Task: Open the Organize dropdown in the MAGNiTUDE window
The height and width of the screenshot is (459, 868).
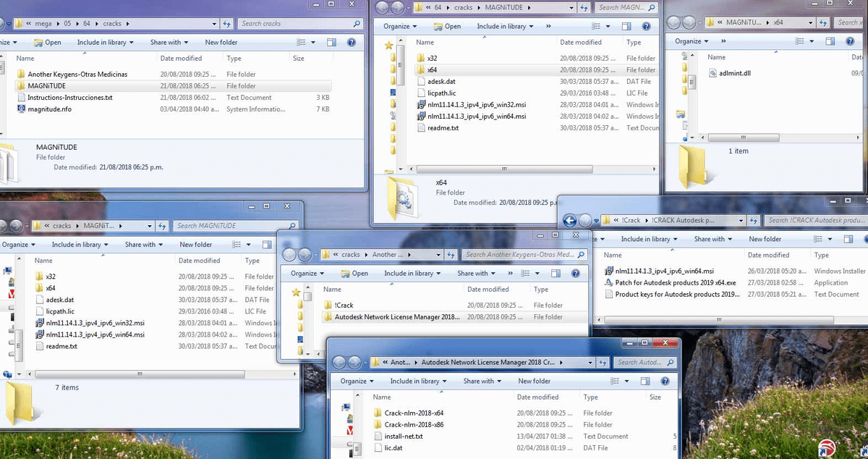Action: [x=400, y=25]
